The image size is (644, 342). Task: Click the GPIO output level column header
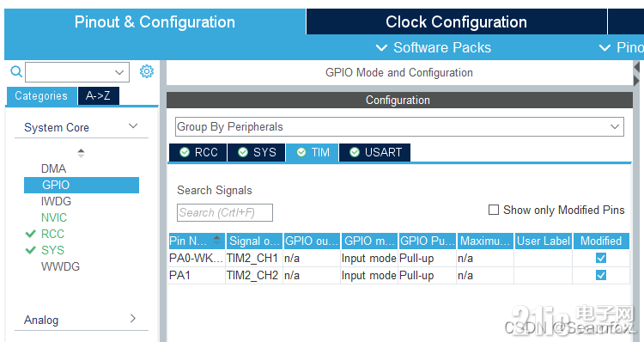[312, 241]
